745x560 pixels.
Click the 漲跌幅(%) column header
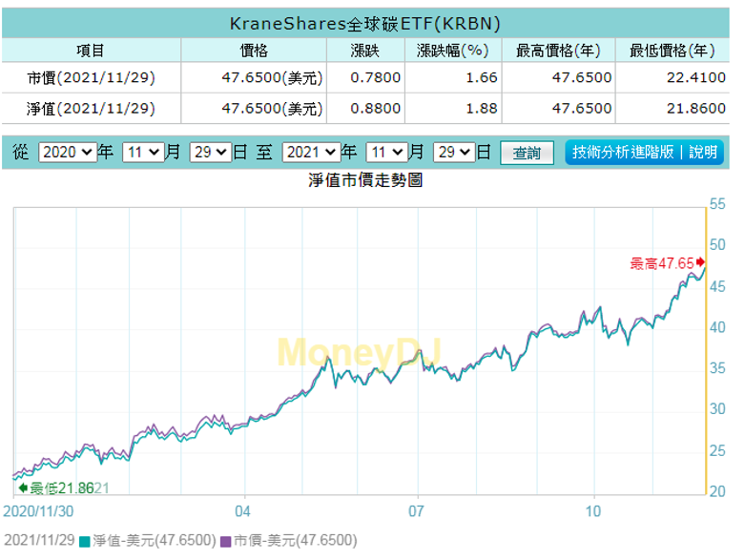coord(453,51)
